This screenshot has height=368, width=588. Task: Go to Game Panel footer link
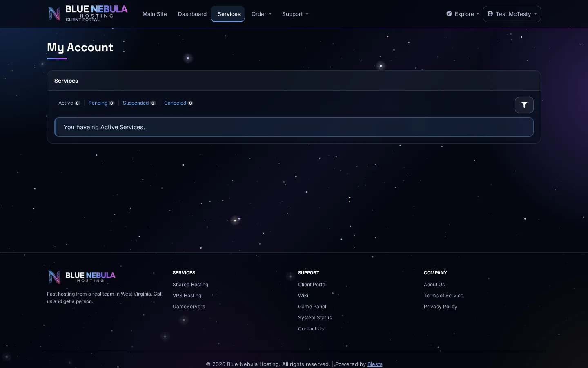click(x=312, y=307)
